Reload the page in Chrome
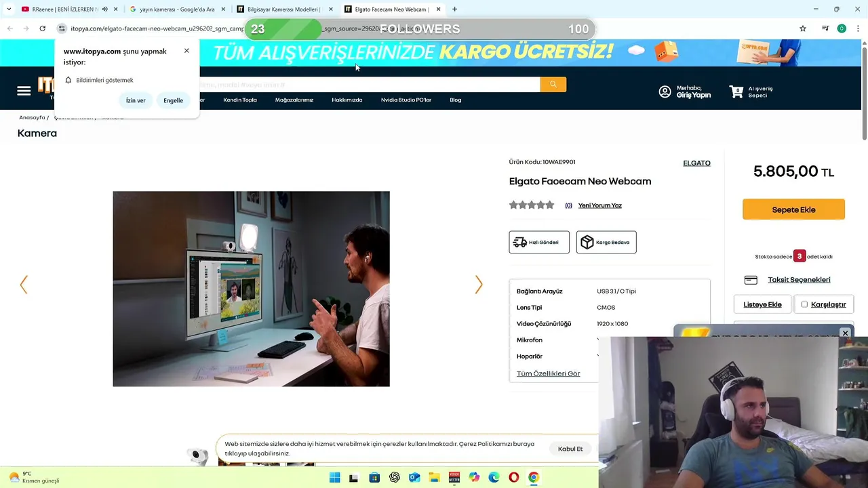This screenshot has height=488, width=868. pos(42,28)
